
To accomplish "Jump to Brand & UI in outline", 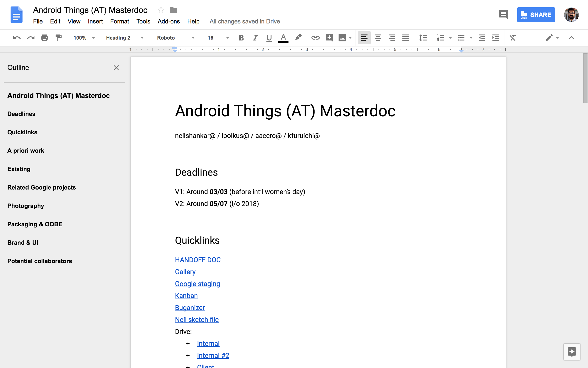I will [23, 243].
